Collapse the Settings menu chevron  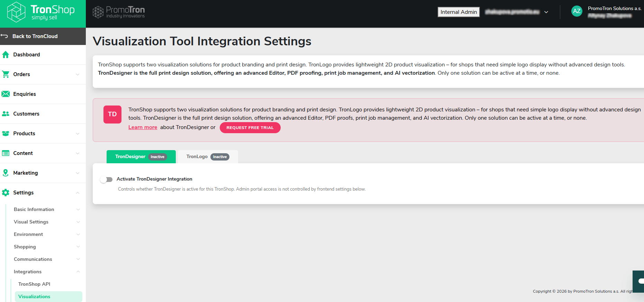(x=78, y=193)
